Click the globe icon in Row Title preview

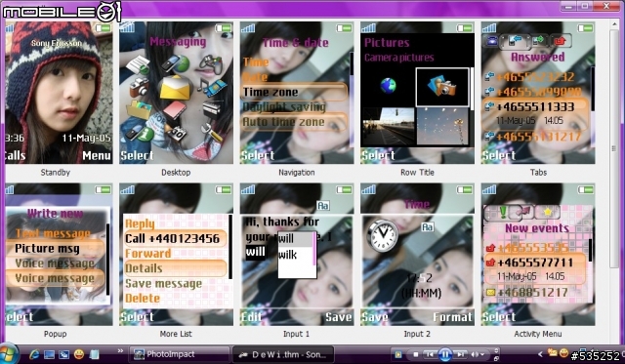[388, 85]
